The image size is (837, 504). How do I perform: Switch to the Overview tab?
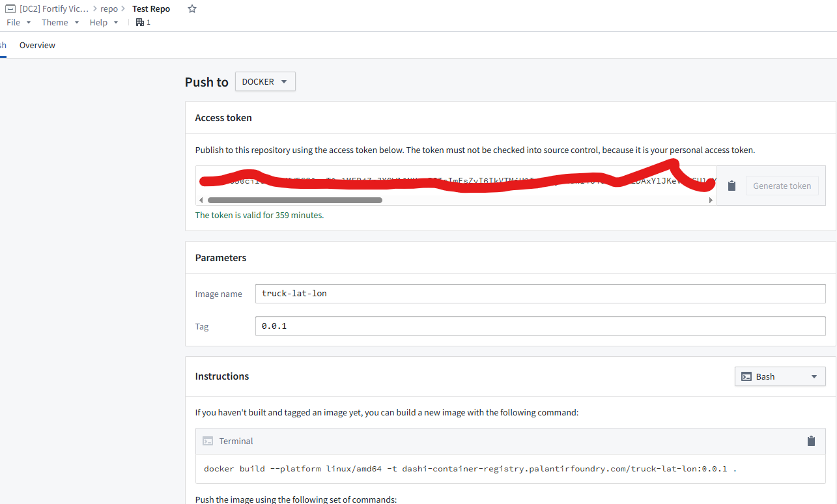tap(37, 45)
